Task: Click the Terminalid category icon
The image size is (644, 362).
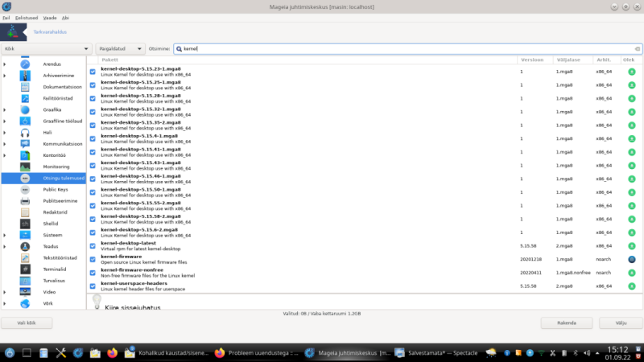Action: (25, 269)
